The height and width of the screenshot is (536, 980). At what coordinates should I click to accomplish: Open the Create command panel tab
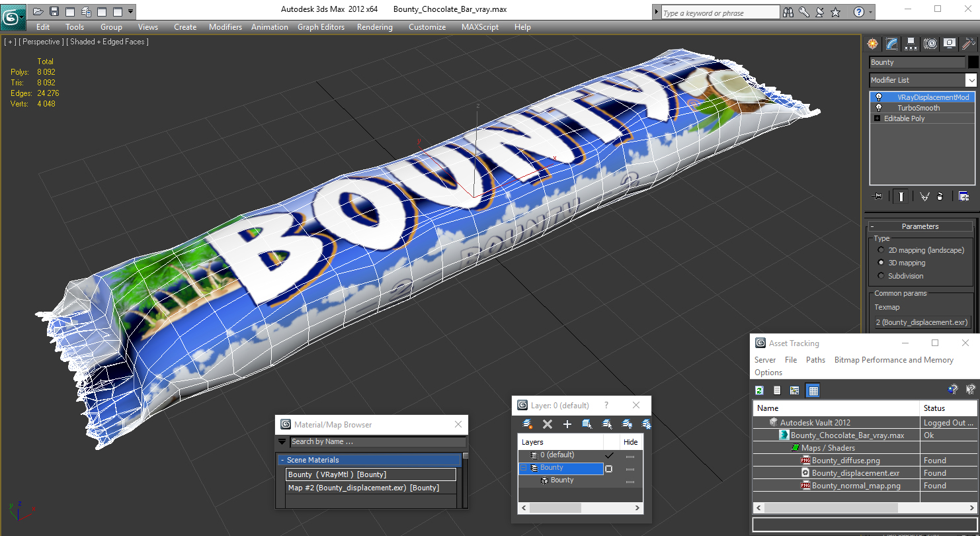(x=873, y=44)
